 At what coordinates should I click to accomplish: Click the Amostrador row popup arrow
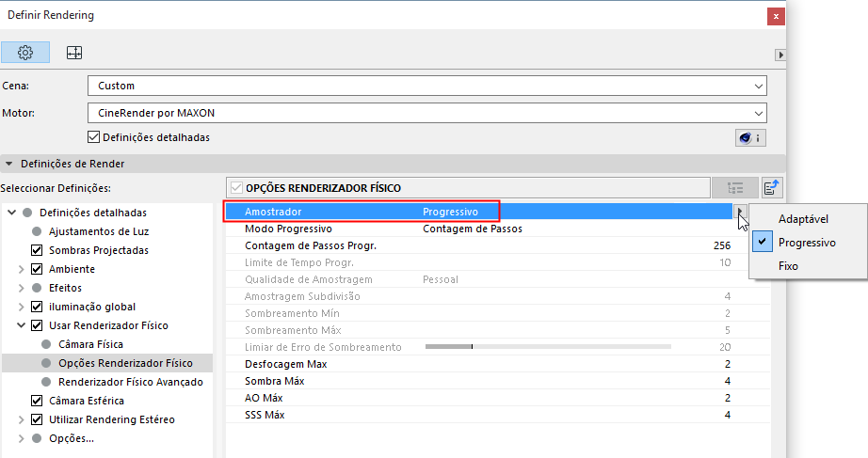(740, 212)
